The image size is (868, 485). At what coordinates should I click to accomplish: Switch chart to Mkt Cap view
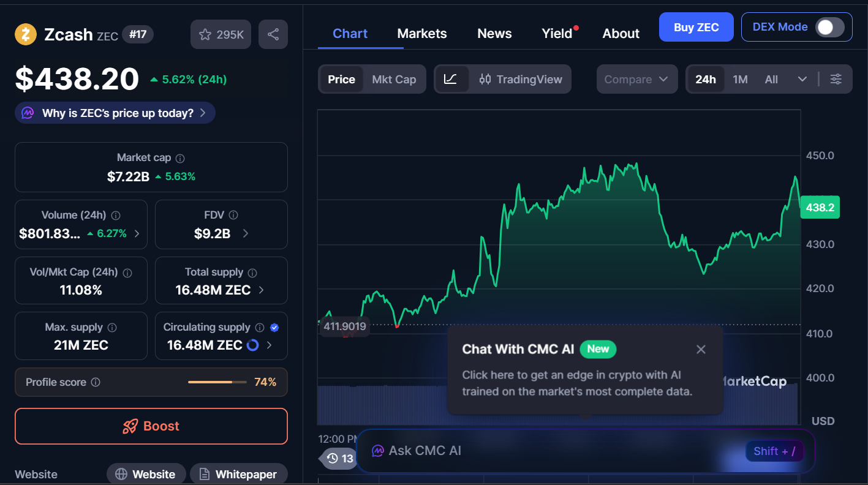click(394, 79)
